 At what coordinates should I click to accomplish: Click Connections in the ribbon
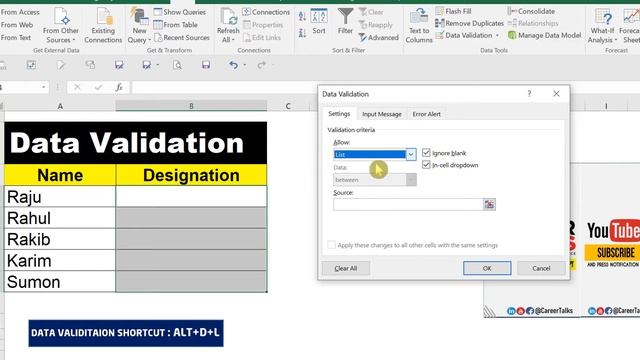pyautogui.click(x=266, y=12)
